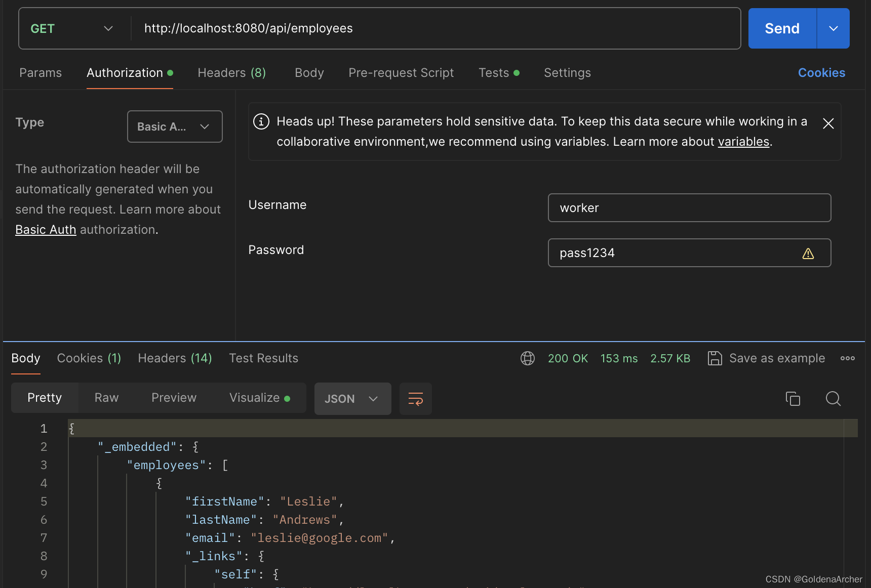
Task: Click the "firstName" key on line 5
Action: (x=225, y=501)
